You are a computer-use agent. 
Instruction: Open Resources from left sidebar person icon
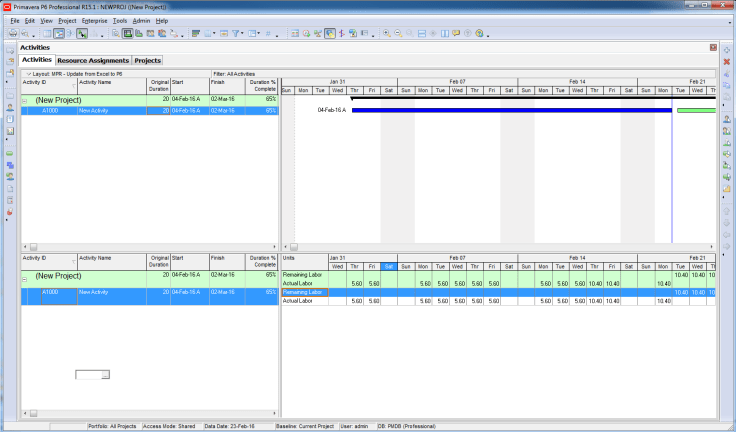pyautogui.click(x=10, y=107)
